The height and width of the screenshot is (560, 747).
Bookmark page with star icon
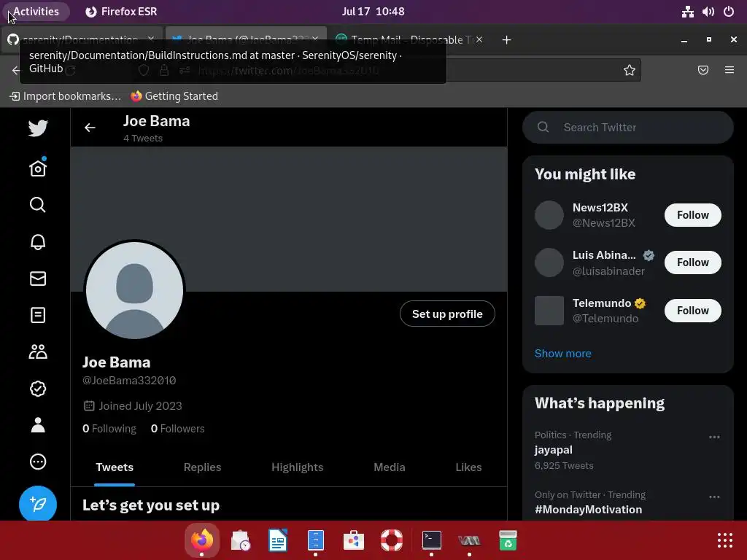point(630,70)
